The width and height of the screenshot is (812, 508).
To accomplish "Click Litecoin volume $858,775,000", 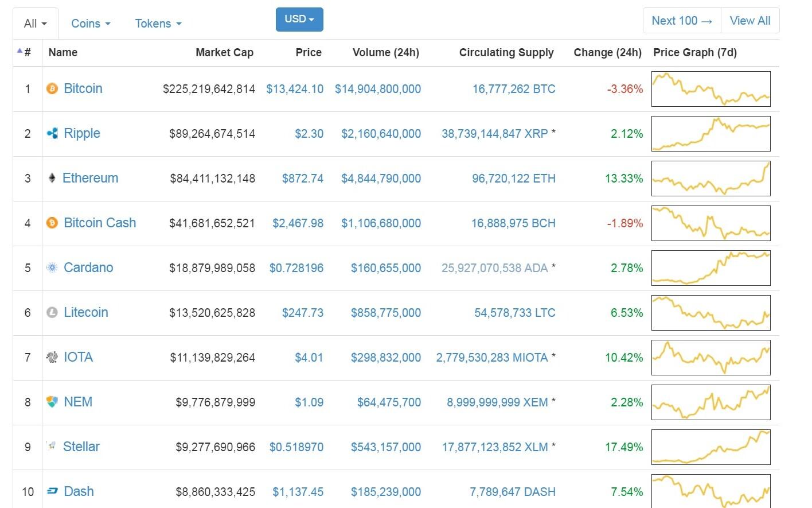I will [x=386, y=313].
